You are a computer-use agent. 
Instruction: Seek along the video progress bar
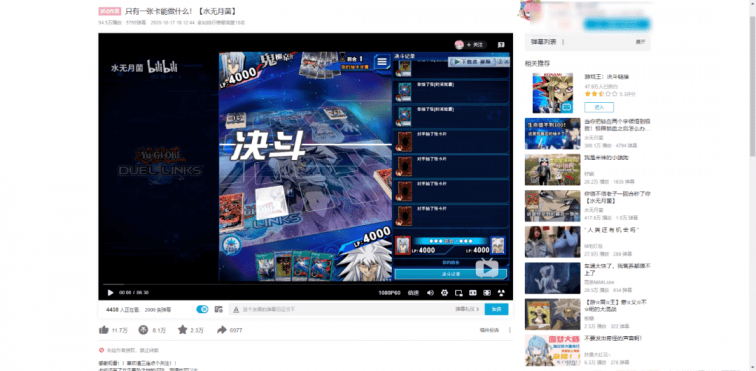pos(306,284)
